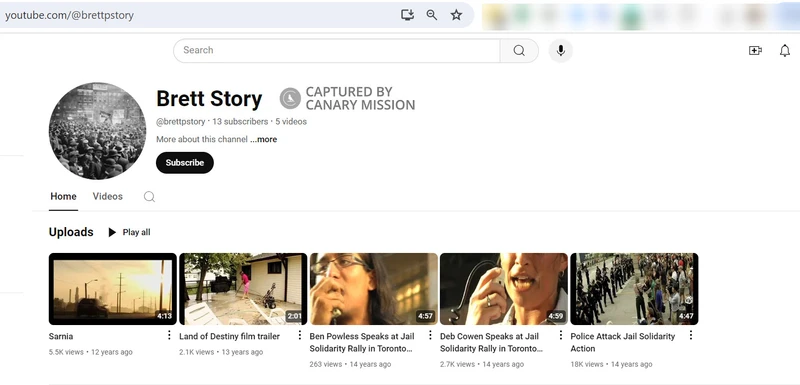Open options menu for Deb Cowen video

560,335
